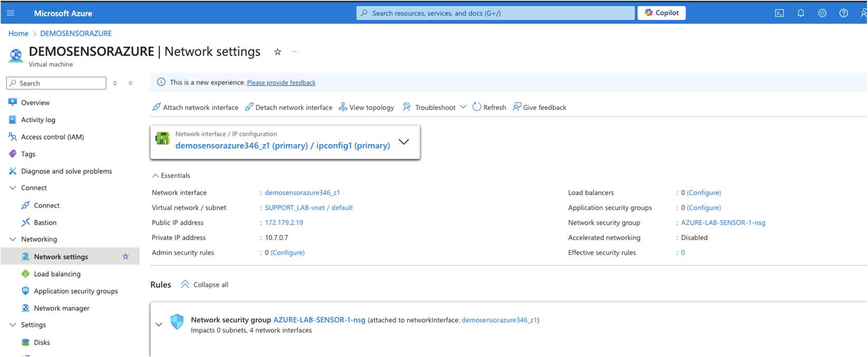
Task: Open demosensorazure346_z1 network interface link in Essentials
Action: coord(302,193)
